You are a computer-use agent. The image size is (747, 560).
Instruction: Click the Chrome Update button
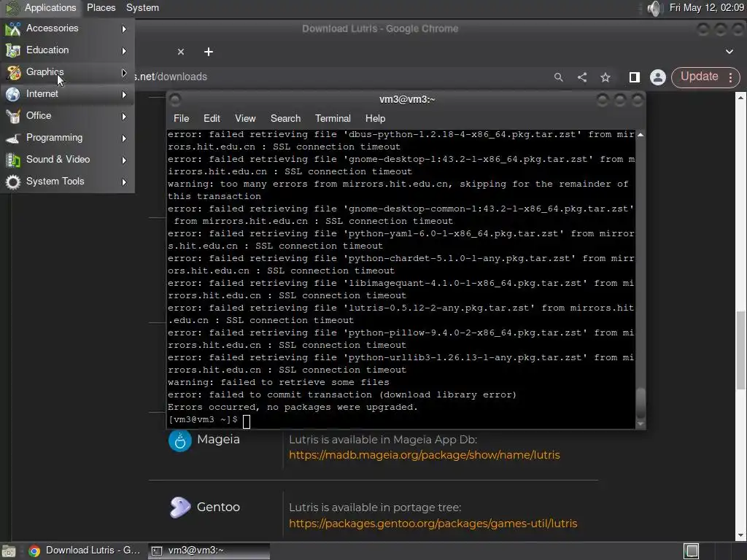(x=699, y=77)
